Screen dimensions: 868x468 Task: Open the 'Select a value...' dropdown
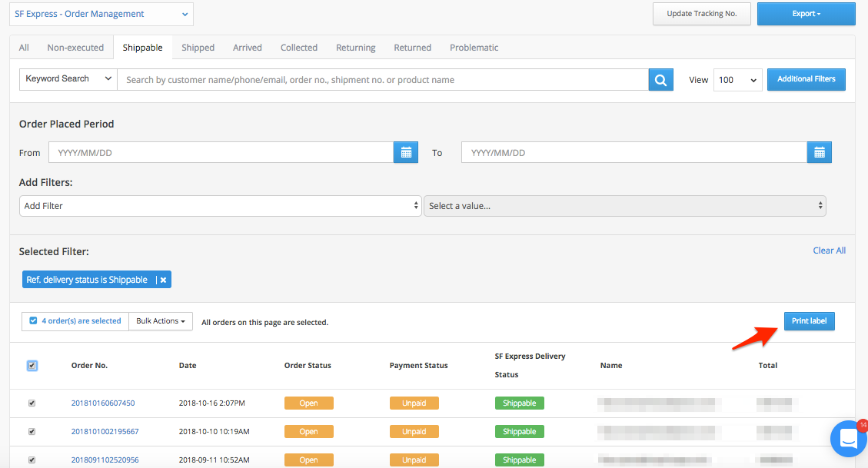click(x=625, y=206)
